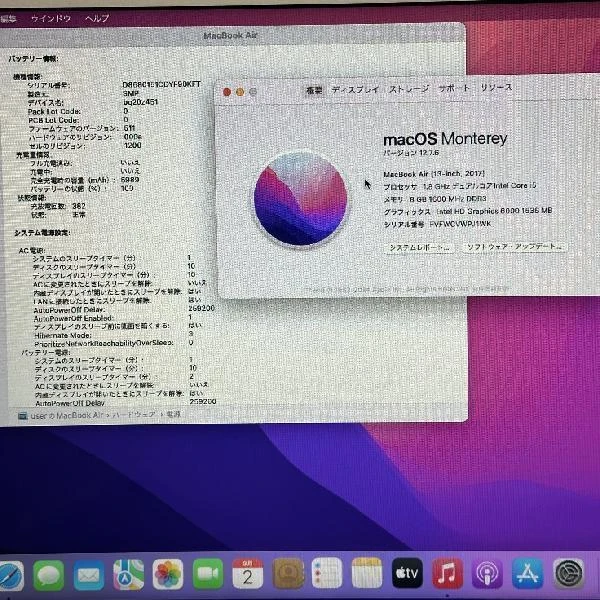Viewport: 600px width, 600px height.
Task: Select the シリアル番号 FVFWCVWPJ1WK text in About This Mac
Action: click(x=437, y=224)
